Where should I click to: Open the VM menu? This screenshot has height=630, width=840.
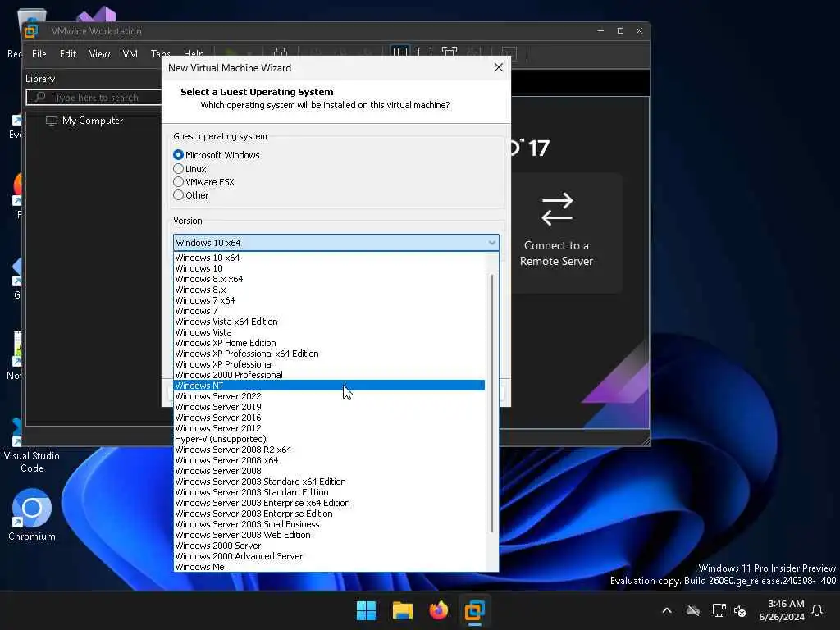click(x=130, y=53)
